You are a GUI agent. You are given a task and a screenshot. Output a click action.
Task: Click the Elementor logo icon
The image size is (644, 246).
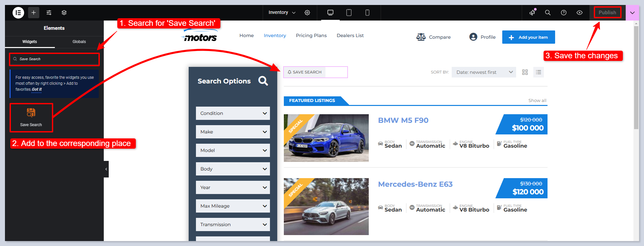[18, 13]
